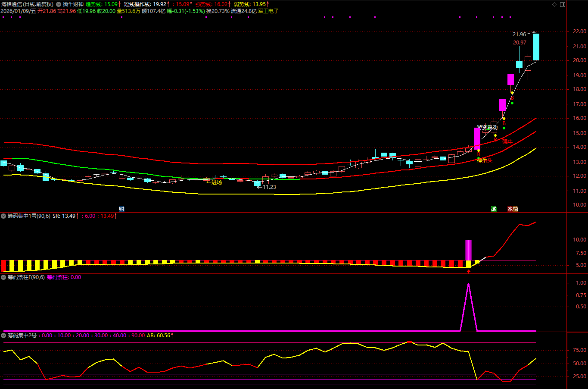
Task: Click the 强牛 signal label
Action: pyautogui.click(x=507, y=142)
